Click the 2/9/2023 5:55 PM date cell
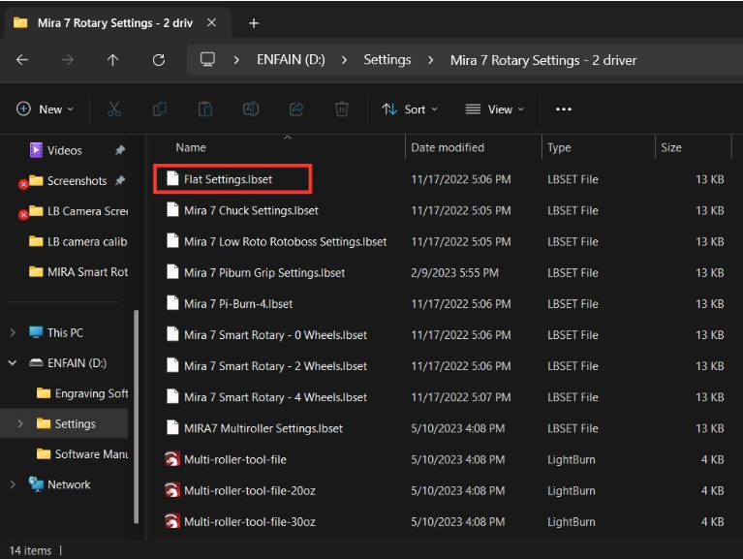Viewport: 743px width, 560px height. 455,273
